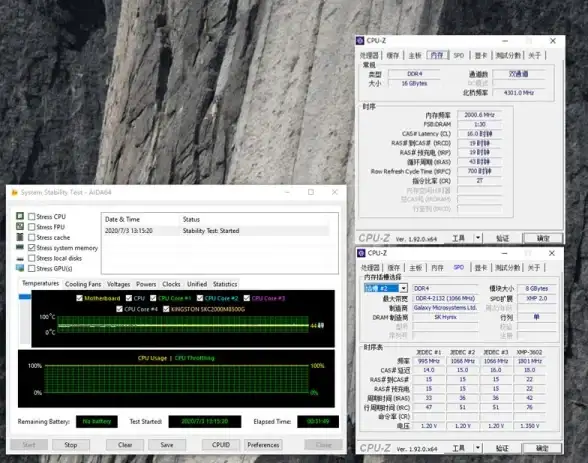Image resolution: width=588 pixels, height=463 pixels.
Task: Toggle the KINGSTON SKC2000M8500G checkbox
Action: 166,309
